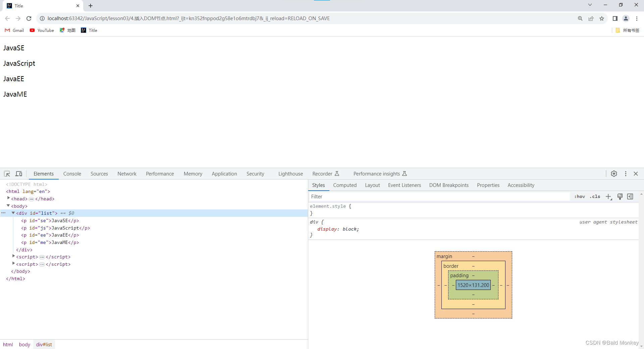Open Chrome three-dot menu
Image resolution: width=644 pixels, height=349 pixels.
637,18
